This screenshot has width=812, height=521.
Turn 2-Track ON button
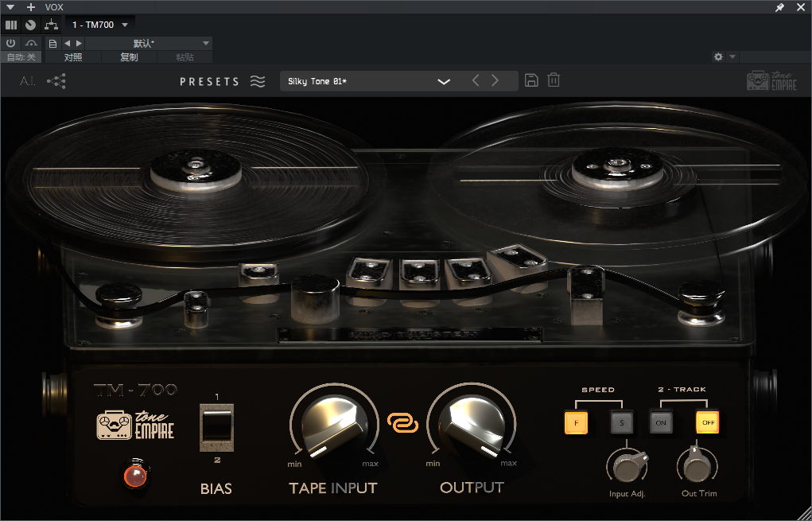click(661, 422)
